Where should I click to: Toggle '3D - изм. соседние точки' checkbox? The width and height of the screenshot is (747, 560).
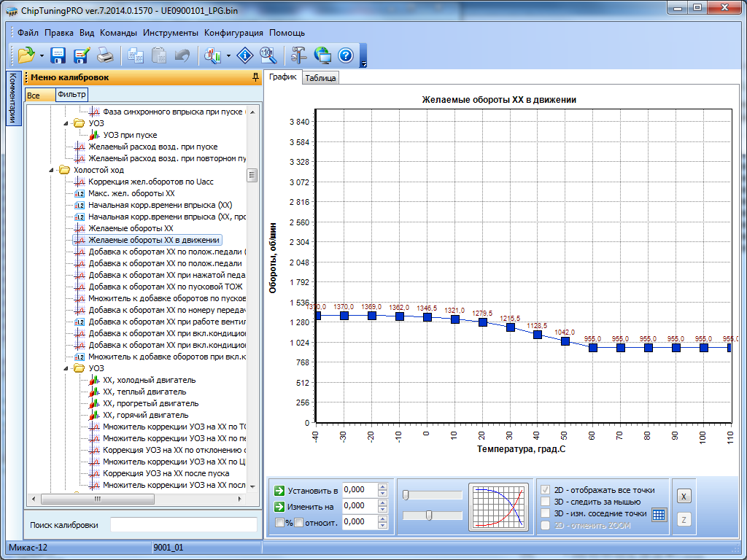545,513
